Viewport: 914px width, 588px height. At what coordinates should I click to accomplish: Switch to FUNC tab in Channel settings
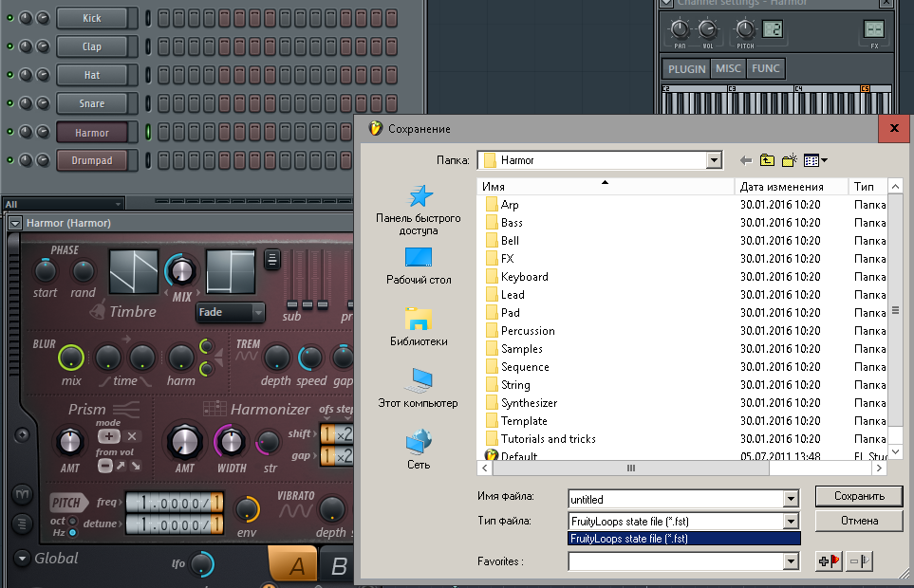765,68
